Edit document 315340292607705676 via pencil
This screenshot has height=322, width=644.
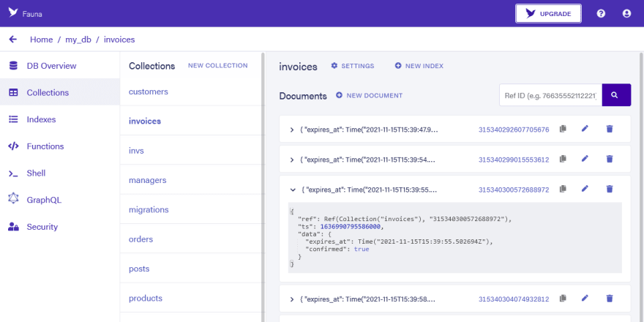click(585, 129)
